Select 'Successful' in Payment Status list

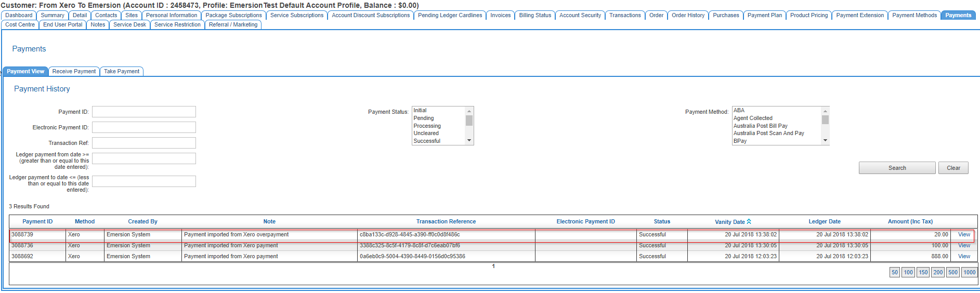(x=427, y=141)
